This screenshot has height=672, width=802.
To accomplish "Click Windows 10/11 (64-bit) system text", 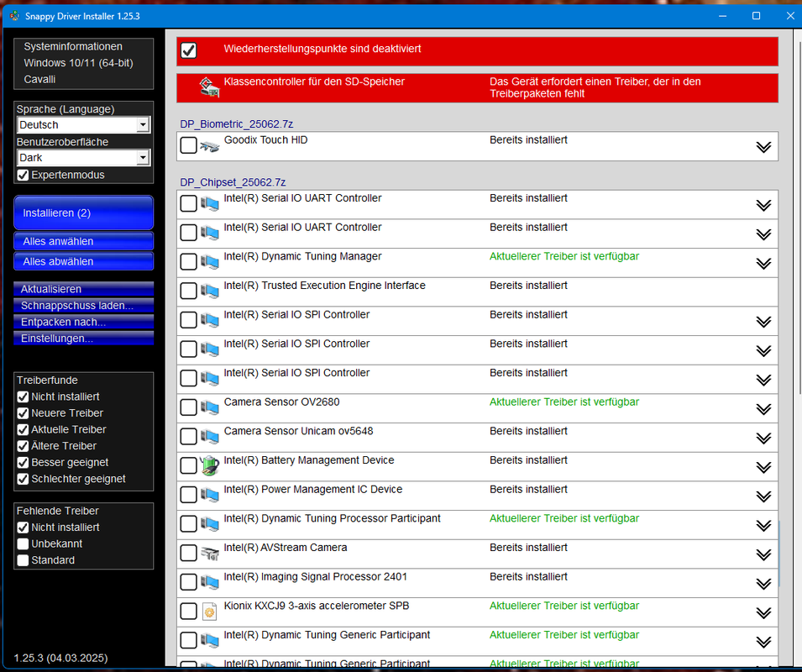I will (78, 63).
